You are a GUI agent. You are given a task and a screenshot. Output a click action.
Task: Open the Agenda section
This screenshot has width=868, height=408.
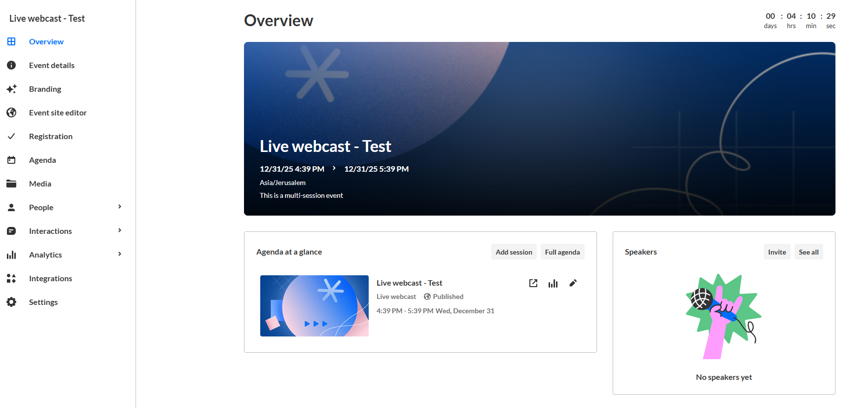coord(42,160)
